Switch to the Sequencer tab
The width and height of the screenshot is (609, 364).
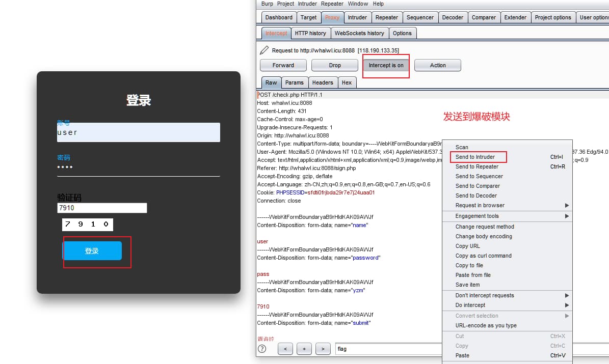[x=420, y=17]
